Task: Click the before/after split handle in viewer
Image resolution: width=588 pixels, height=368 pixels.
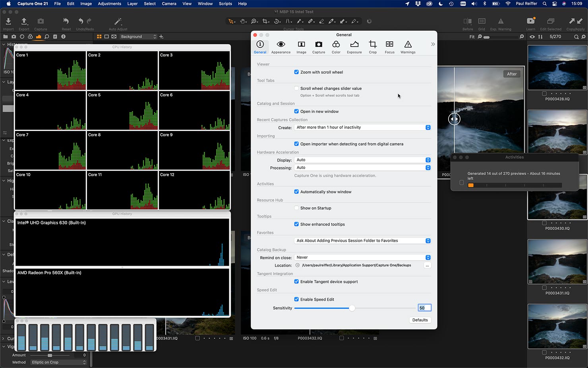Action: pos(454,119)
